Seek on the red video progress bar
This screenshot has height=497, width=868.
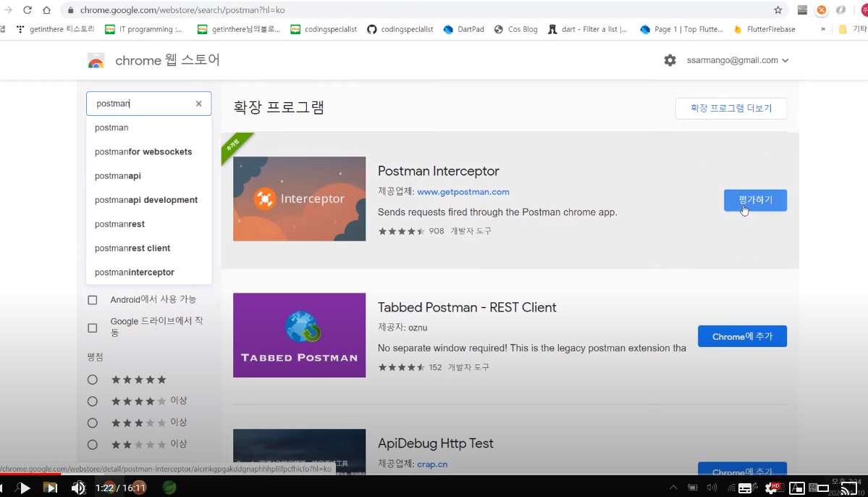30,475
